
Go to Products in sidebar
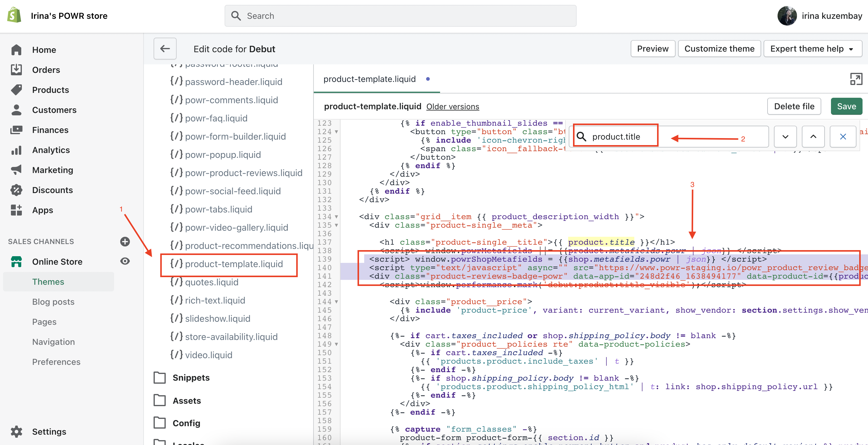(50, 90)
